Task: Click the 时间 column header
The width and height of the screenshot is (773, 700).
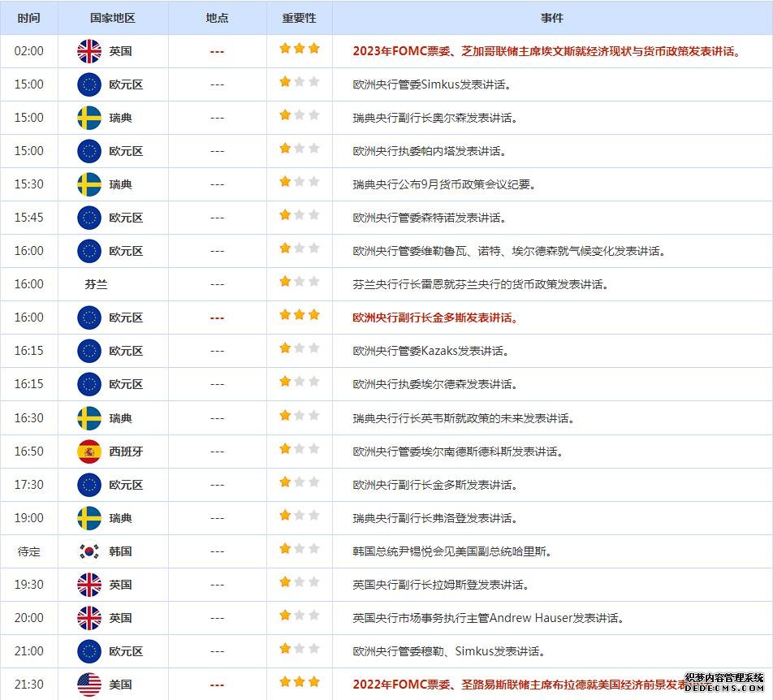Action: tap(28, 18)
